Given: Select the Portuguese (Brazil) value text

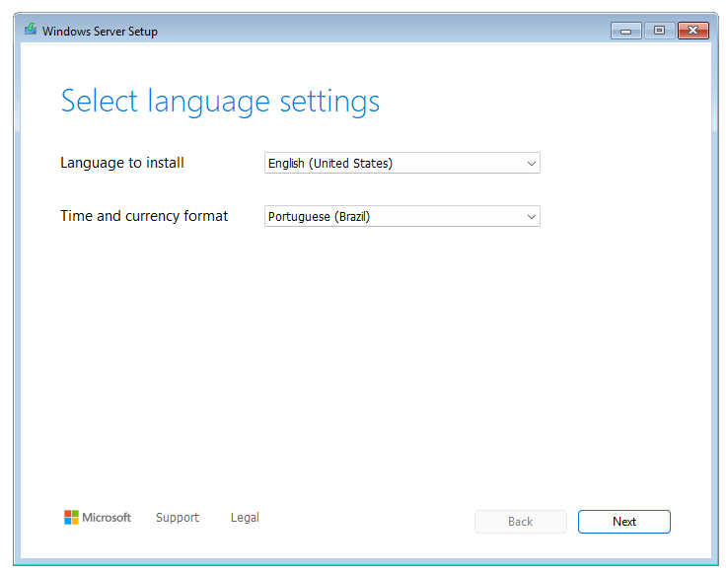Looking at the screenshot, I should (319, 216).
